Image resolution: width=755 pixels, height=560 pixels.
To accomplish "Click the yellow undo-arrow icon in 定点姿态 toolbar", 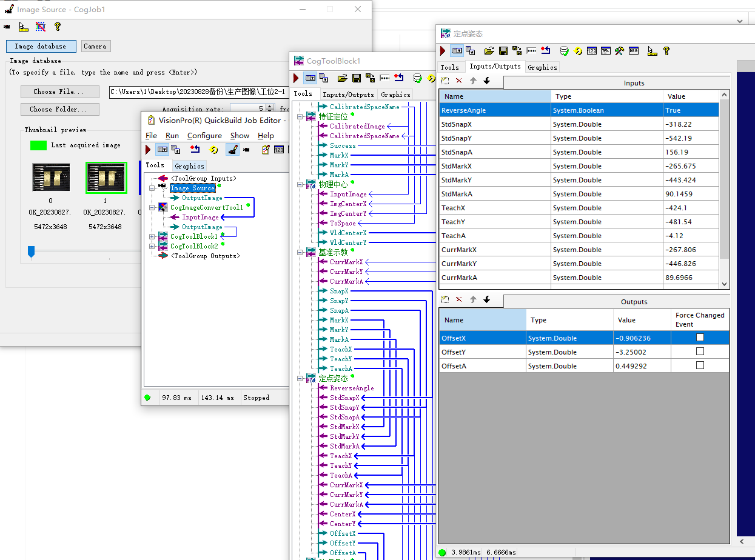I will coord(579,51).
